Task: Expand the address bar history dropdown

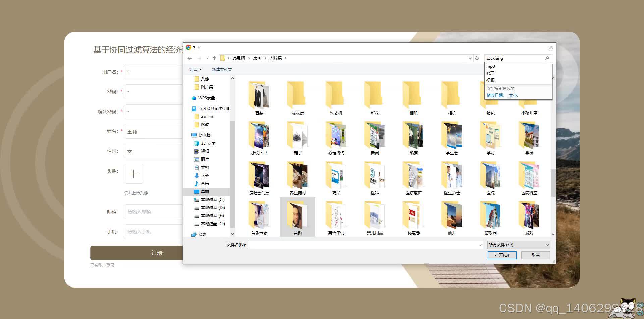Action: pos(470,58)
